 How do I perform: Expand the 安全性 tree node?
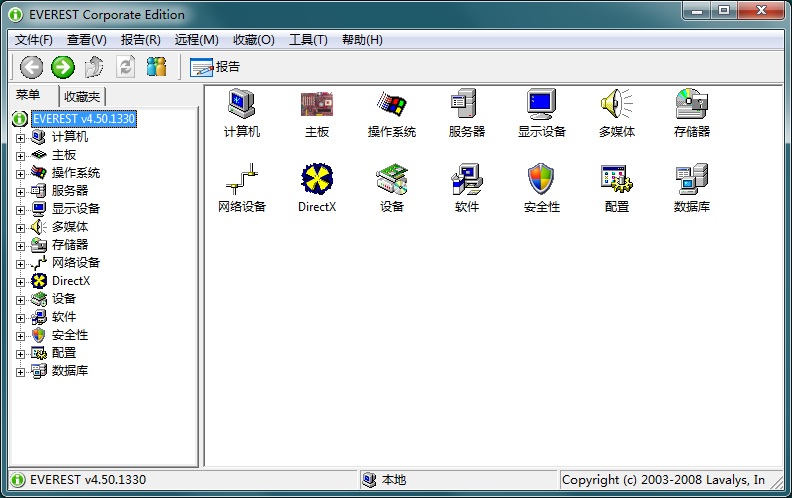point(20,336)
